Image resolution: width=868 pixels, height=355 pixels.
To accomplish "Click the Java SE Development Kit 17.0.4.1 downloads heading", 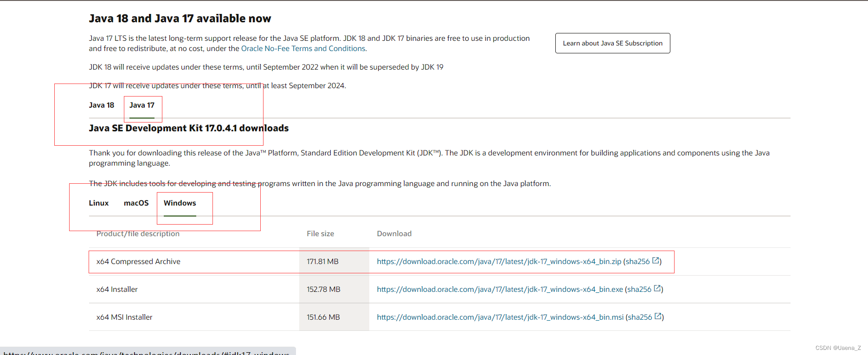I will click(189, 128).
